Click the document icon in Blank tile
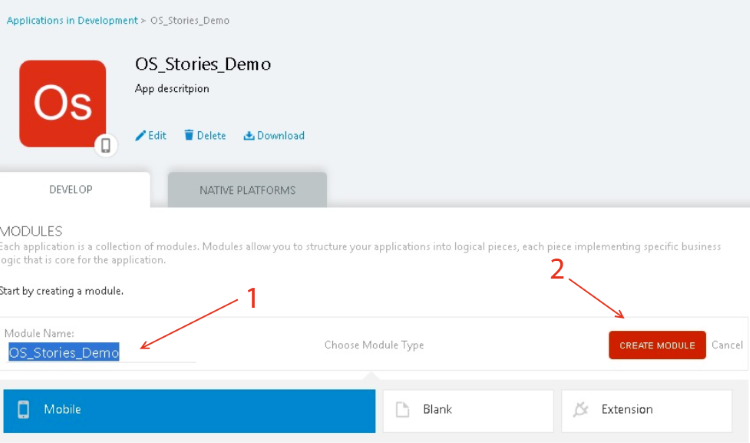 coord(403,410)
